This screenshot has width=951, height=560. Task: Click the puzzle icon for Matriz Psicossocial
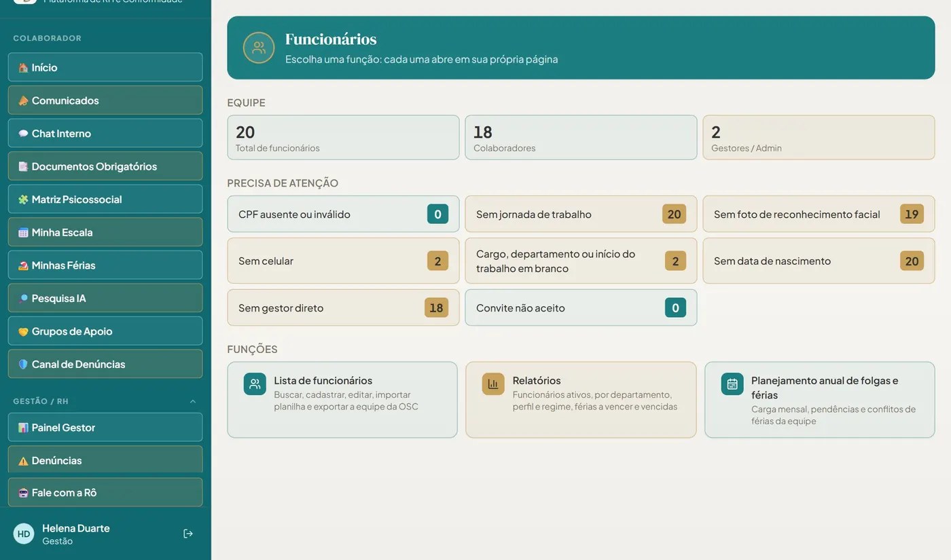23,200
